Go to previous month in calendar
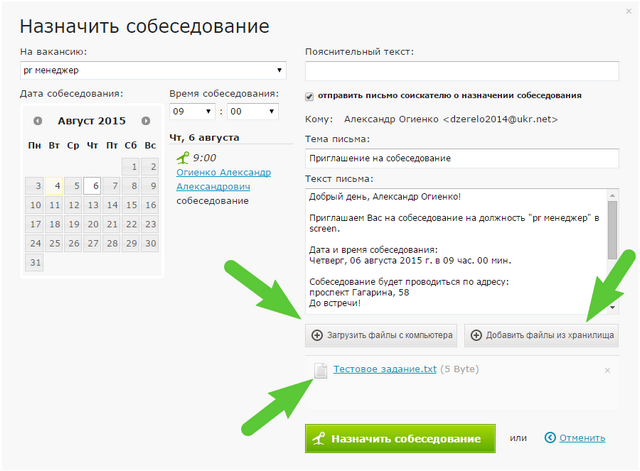Image resolution: width=640 pixels, height=471 pixels. click(38, 121)
